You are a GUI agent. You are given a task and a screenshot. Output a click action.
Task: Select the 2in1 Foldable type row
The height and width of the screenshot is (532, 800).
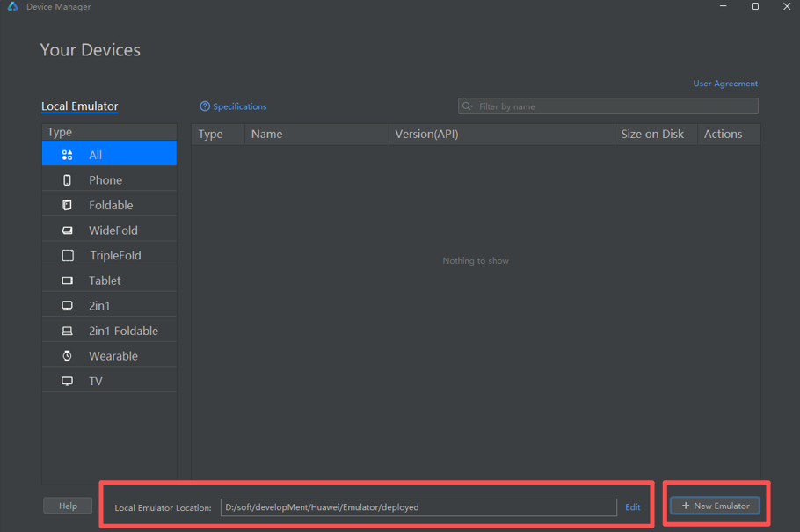(109, 331)
